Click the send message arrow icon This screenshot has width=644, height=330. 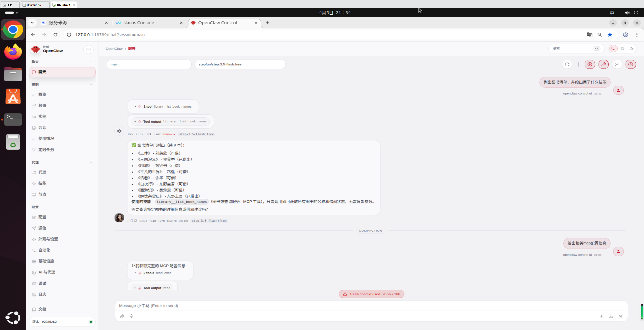click(x=621, y=316)
